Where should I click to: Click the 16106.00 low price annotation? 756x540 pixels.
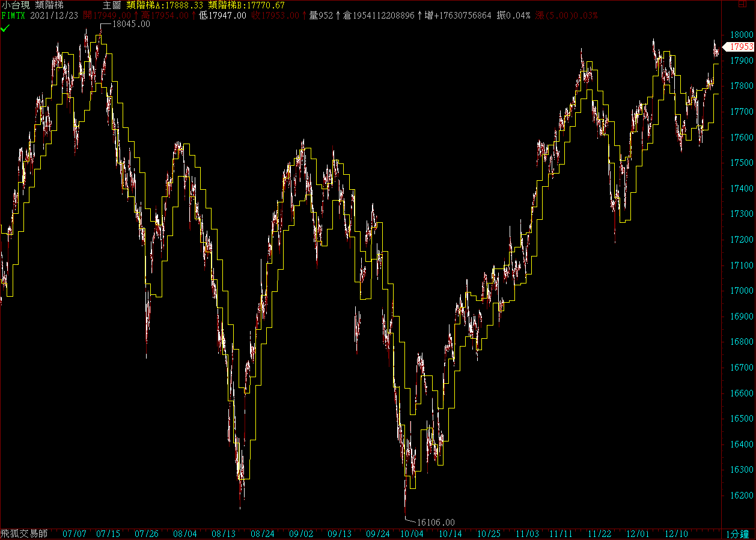click(x=436, y=523)
